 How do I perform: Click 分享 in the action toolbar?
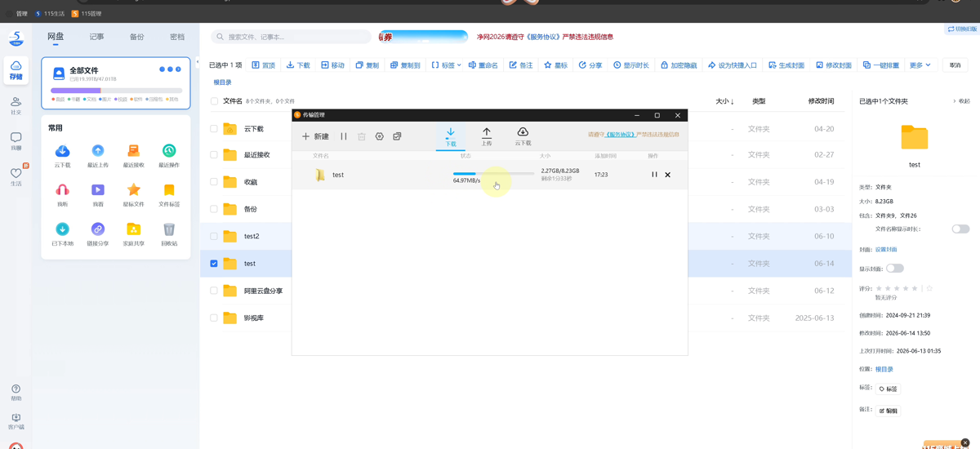tap(590, 65)
